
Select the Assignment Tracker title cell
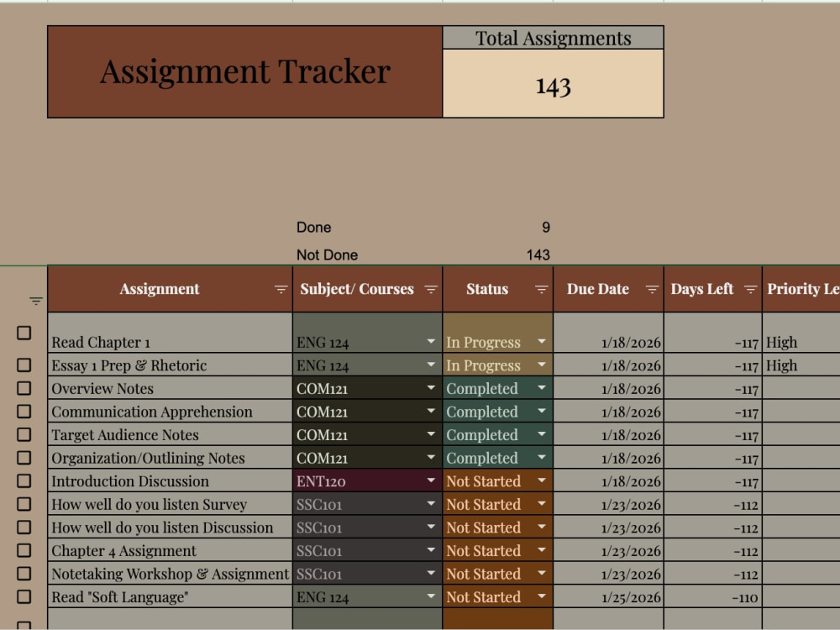pos(244,71)
